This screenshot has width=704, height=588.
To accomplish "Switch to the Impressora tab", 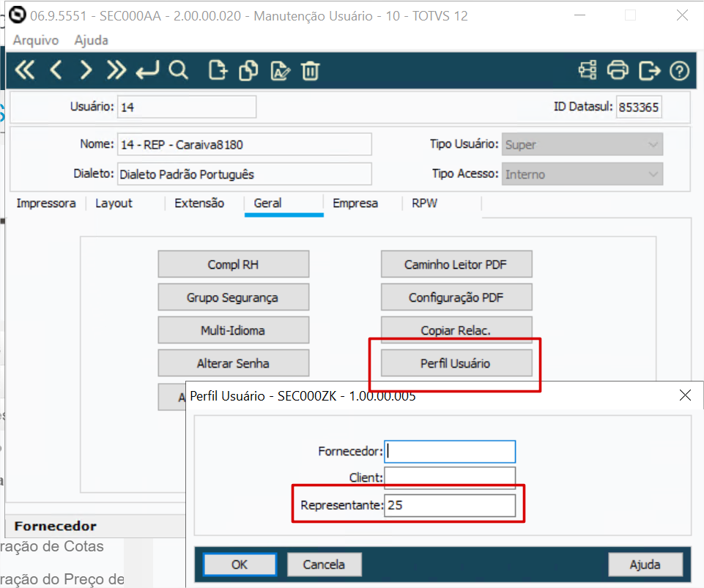I will pos(46,204).
